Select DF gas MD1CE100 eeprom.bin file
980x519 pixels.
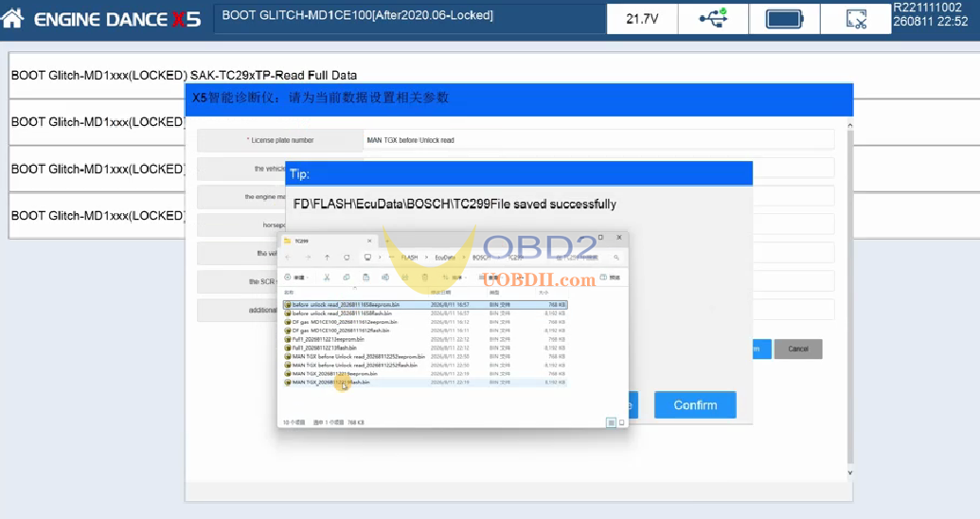425,322
